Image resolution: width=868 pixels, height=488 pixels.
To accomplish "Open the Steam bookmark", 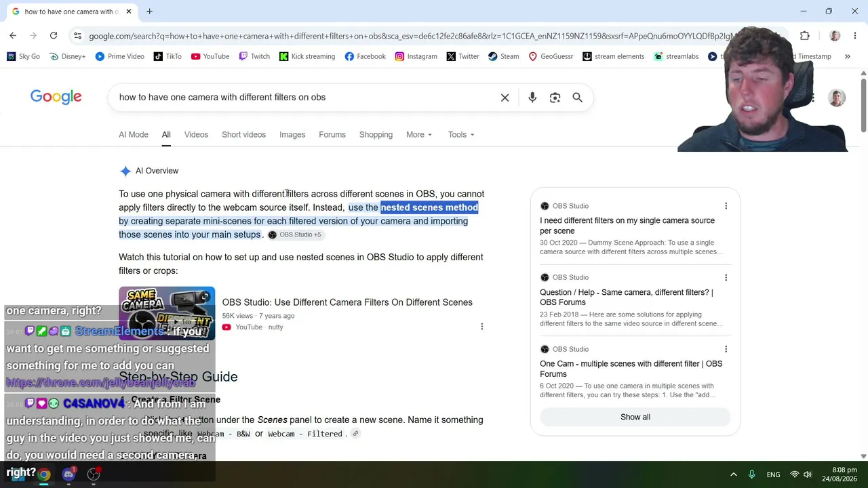I will [504, 56].
